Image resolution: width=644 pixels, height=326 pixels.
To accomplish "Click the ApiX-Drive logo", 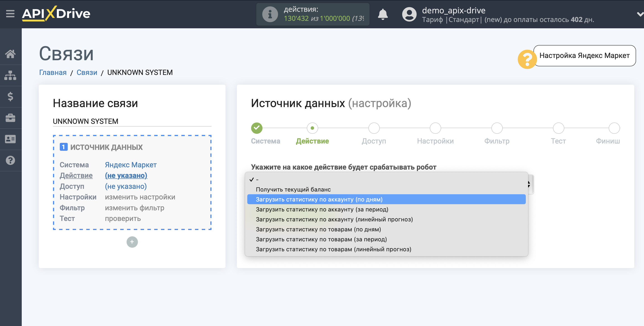I will pos(56,14).
